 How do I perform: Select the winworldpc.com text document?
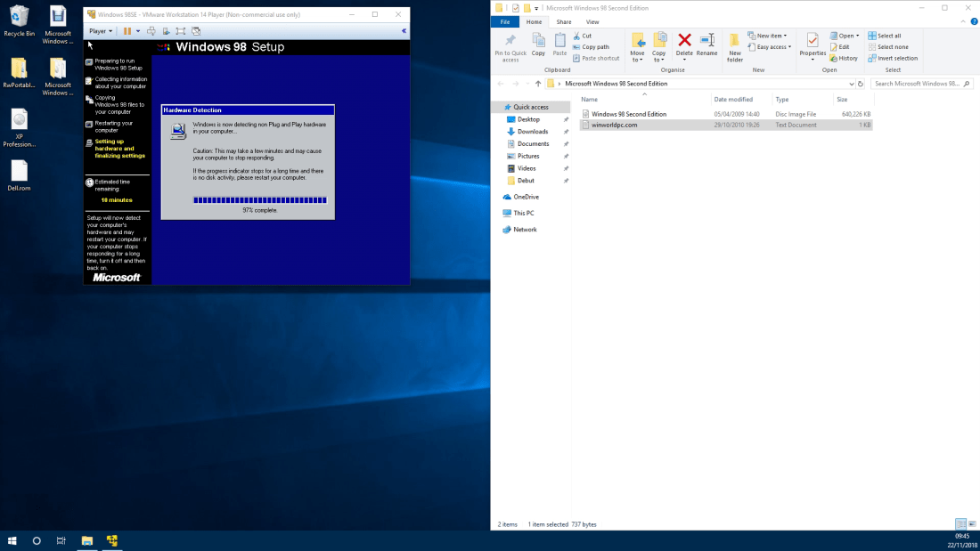click(725, 125)
